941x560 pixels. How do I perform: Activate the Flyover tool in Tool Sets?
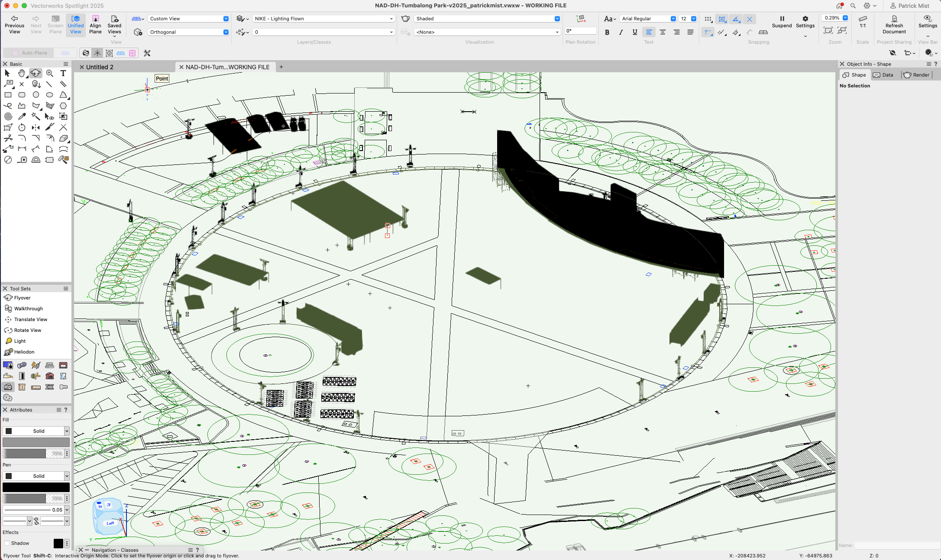click(x=22, y=298)
